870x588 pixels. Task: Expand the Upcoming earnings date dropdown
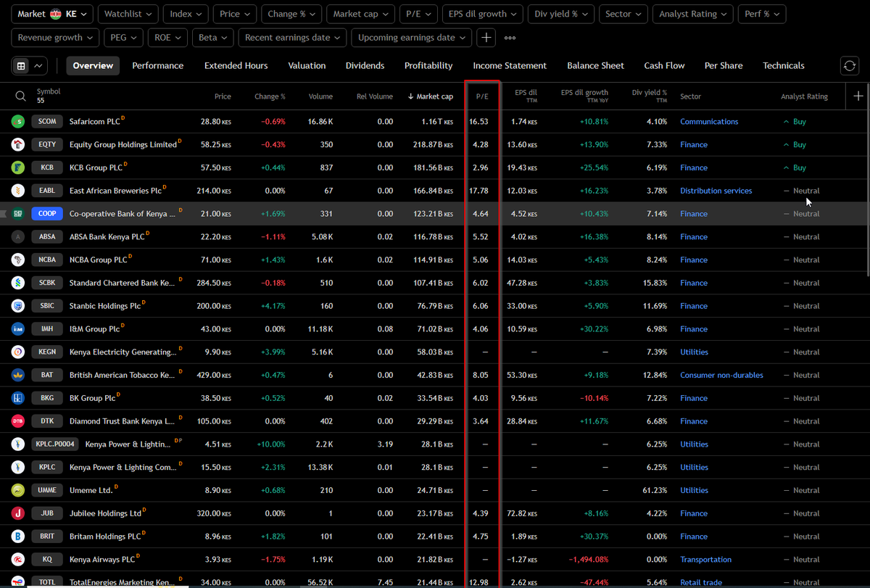pos(411,38)
